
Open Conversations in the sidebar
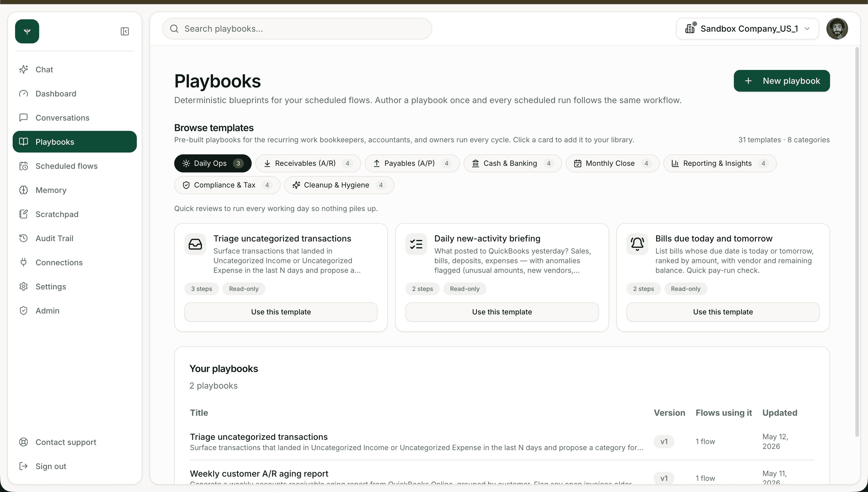click(x=74, y=118)
